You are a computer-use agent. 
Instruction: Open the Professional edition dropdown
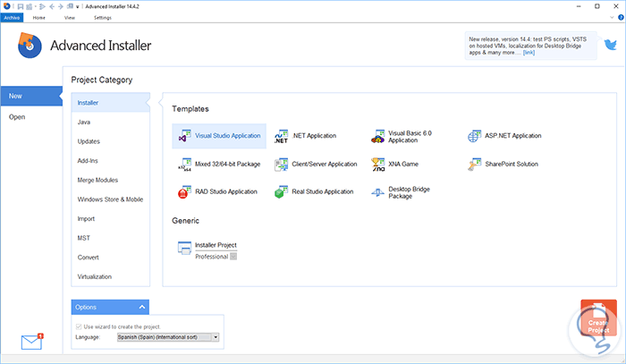[x=233, y=257]
